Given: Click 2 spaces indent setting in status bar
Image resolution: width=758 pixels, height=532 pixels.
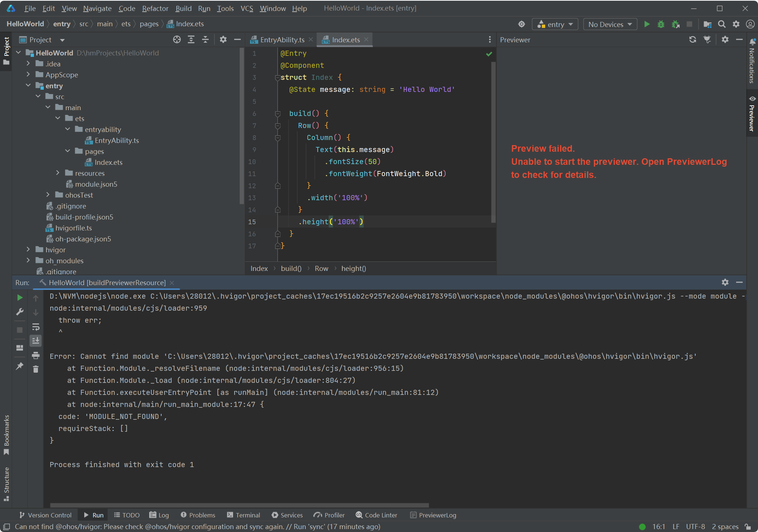Looking at the screenshot, I should tap(725, 527).
